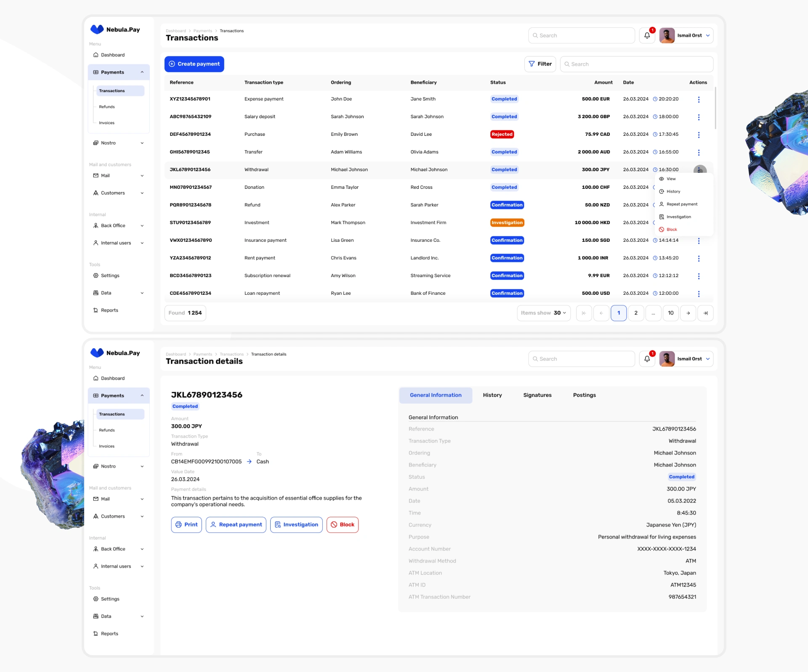Image resolution: width=808 pixels, height=672 pixels.
Task: Open Items show 30 dropdown
Action: tap(543, 313)
